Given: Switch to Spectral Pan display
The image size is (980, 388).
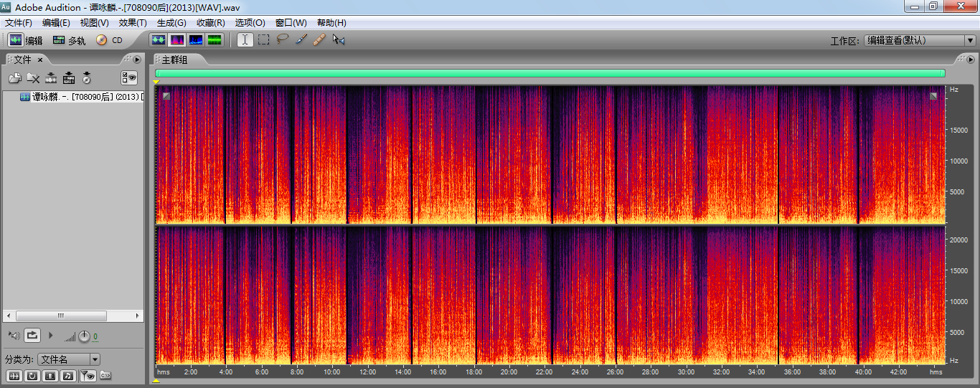Looking at the screenshot, I should [195, 40].
